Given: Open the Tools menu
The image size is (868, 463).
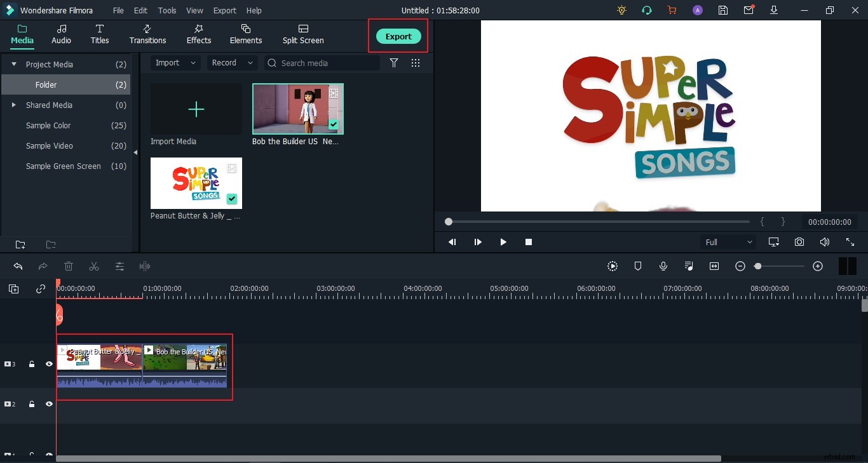Looking at the screenshot, I should coord(166,10).
